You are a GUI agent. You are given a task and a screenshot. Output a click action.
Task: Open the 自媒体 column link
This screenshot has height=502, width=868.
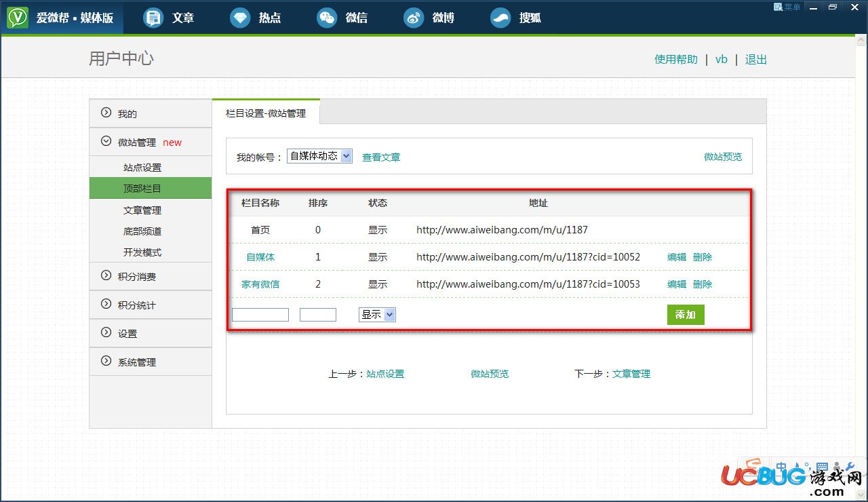[x=260, y=257]
